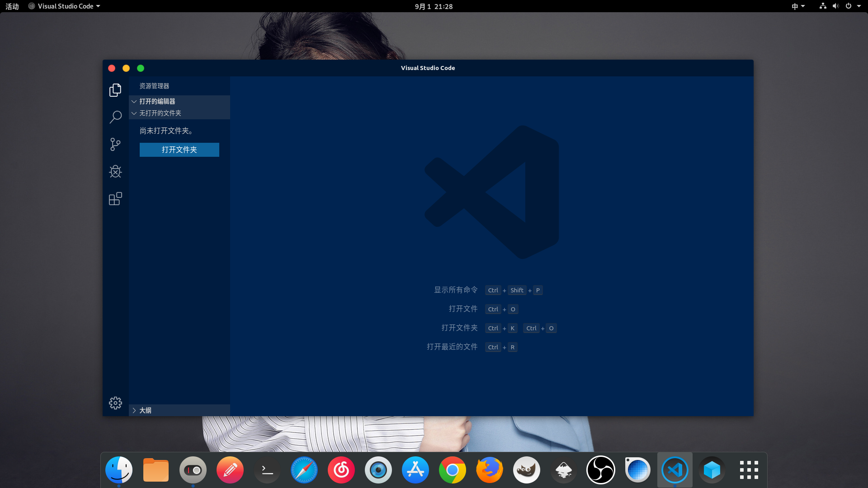The image size is (868, 488).
Task: Click the K key badge
Action: (513, 328)
